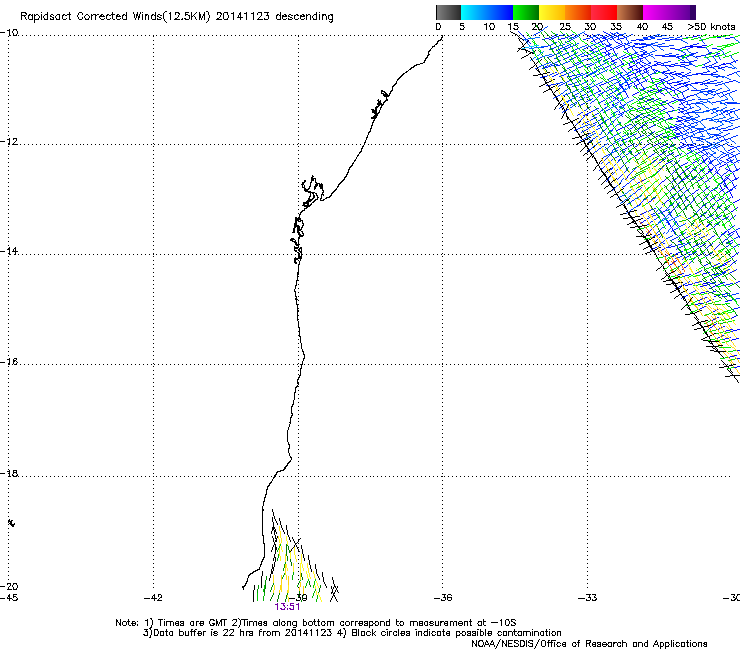Click the orange 25-30 knots legend swatch
Screen dimensions: 740x650
[x=578, y=12]
